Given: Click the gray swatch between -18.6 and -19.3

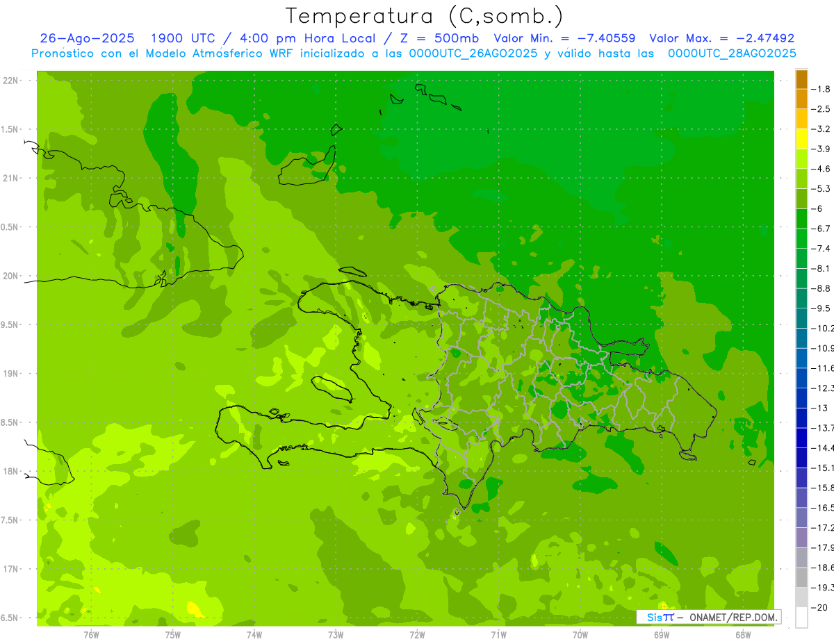Looking at the screenshot, I should tap(801, 577).
